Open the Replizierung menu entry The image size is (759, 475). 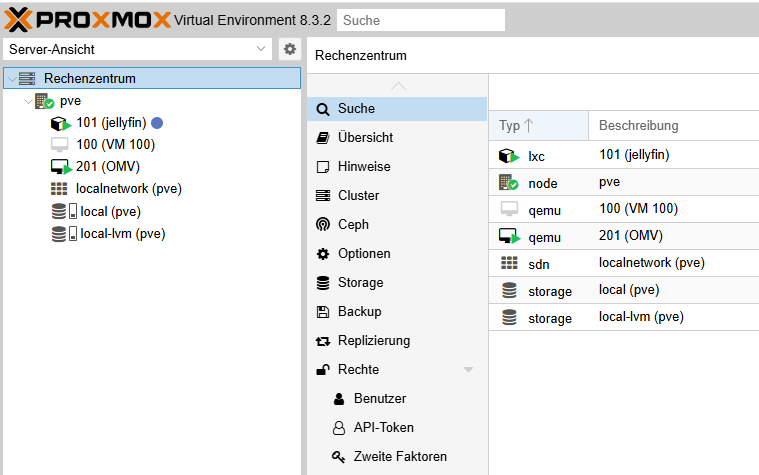(374, 341)
